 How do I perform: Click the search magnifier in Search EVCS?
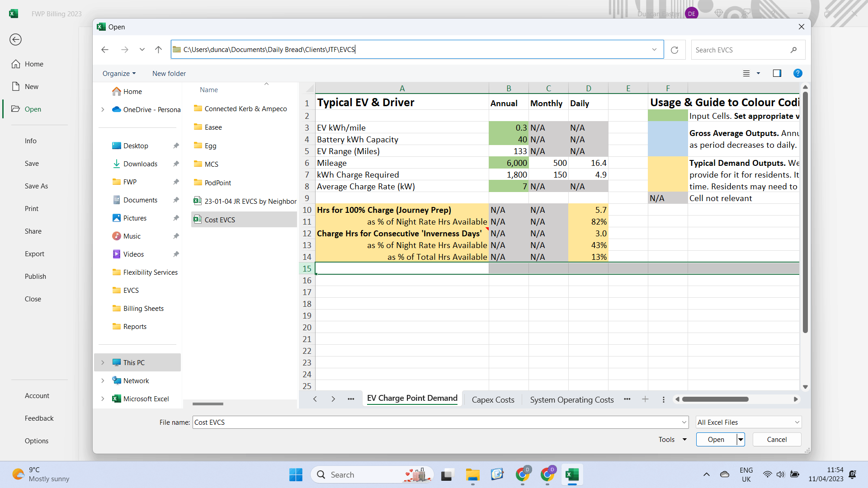coord(793,50)
